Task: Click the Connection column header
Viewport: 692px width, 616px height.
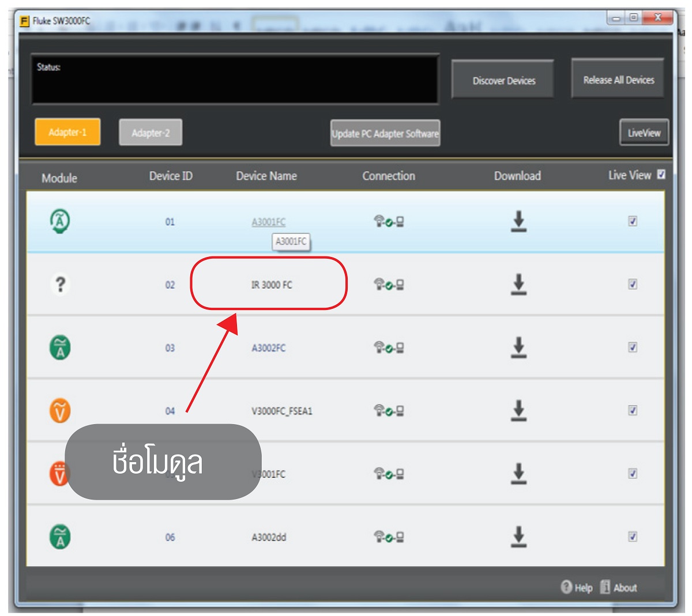Action: 389,176
